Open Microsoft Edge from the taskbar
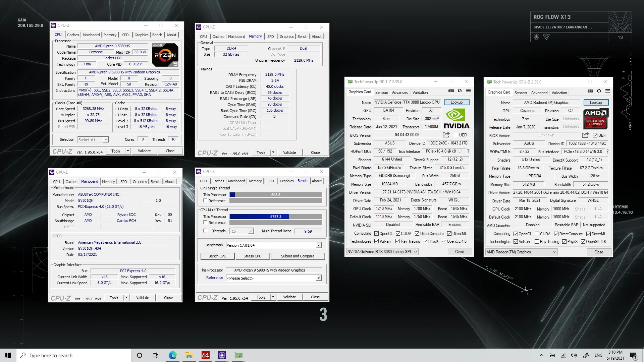Image resolution: width=644 pixels, height=362 pixels. [x=172, y=355]
